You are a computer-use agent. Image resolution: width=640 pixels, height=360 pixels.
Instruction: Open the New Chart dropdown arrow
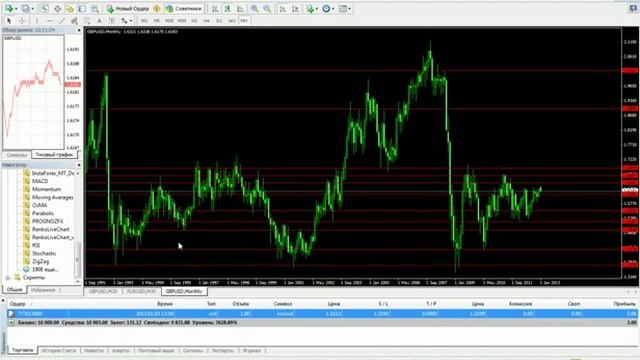click(x=16, y=9)
